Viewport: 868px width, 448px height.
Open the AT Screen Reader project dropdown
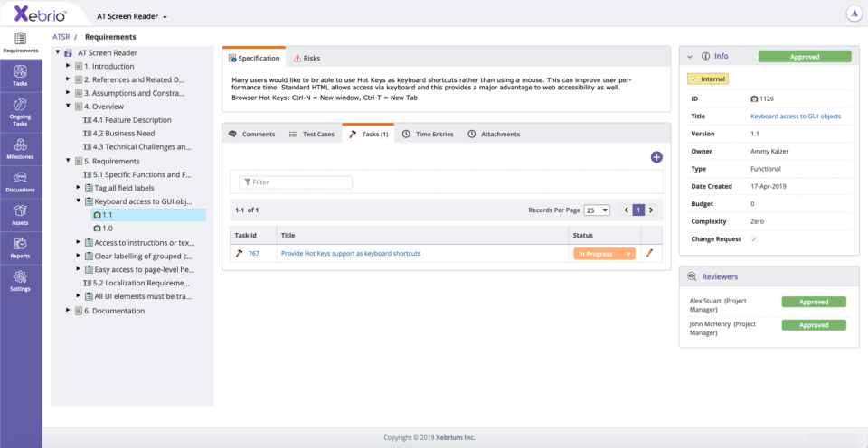coord(132,16)
